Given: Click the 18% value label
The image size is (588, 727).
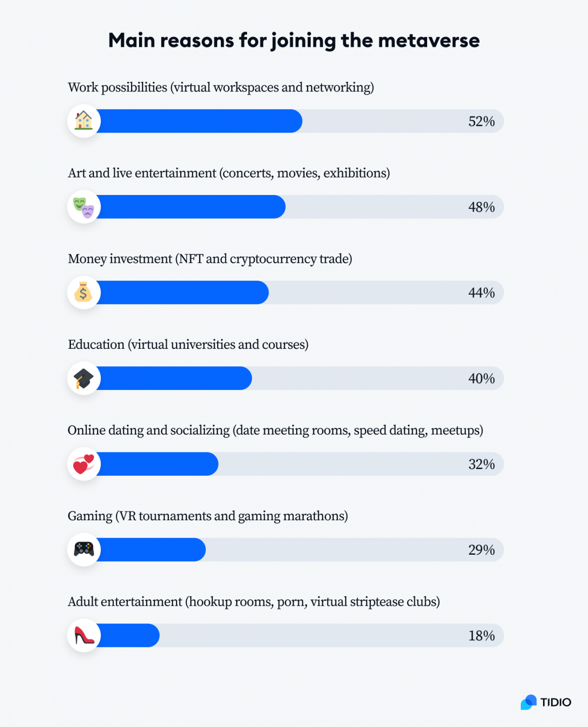Looking at the screenshot, I should pyautogui.click(x=481, y=636).
